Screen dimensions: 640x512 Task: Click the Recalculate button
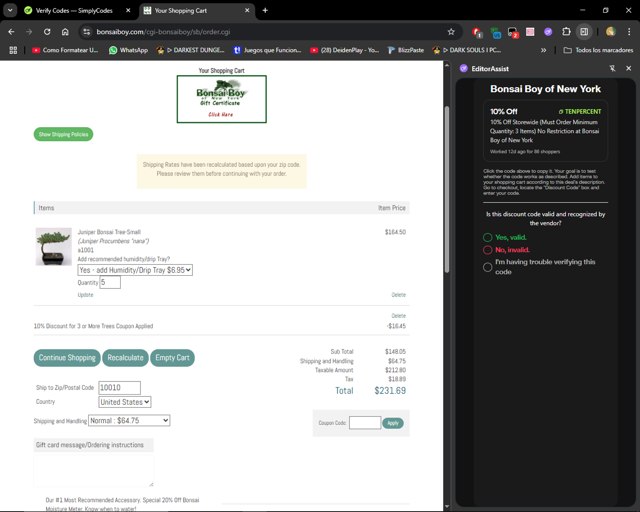pyautogui.click(x=125, y=358)
